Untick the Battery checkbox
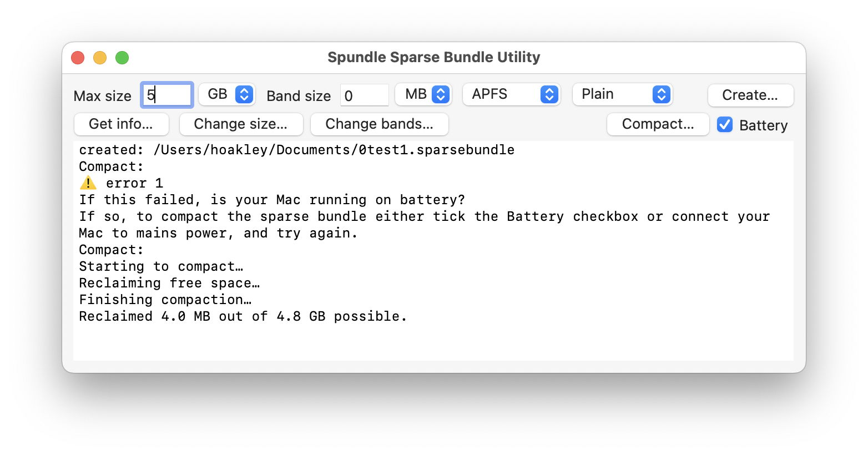868x455 pixels. (x=725, y=124)
